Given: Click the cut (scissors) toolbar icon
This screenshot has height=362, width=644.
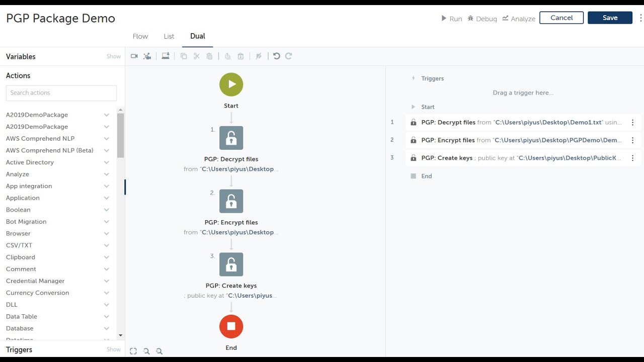Looking at the screenshot, I should click(197, 56).
